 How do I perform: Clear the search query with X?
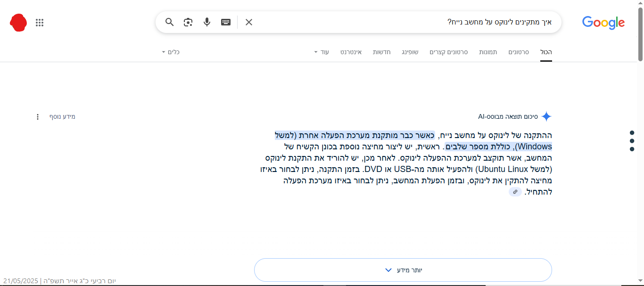pos(249,22)
